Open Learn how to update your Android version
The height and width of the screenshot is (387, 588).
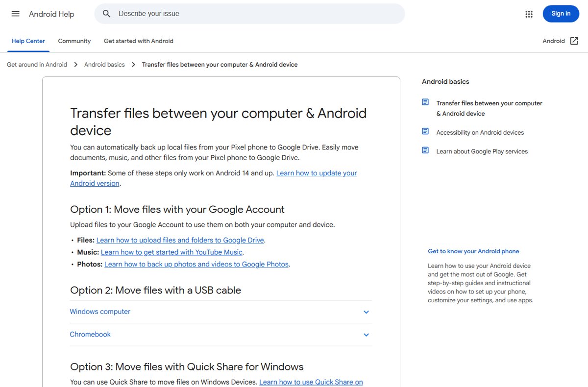click(214, 178)
